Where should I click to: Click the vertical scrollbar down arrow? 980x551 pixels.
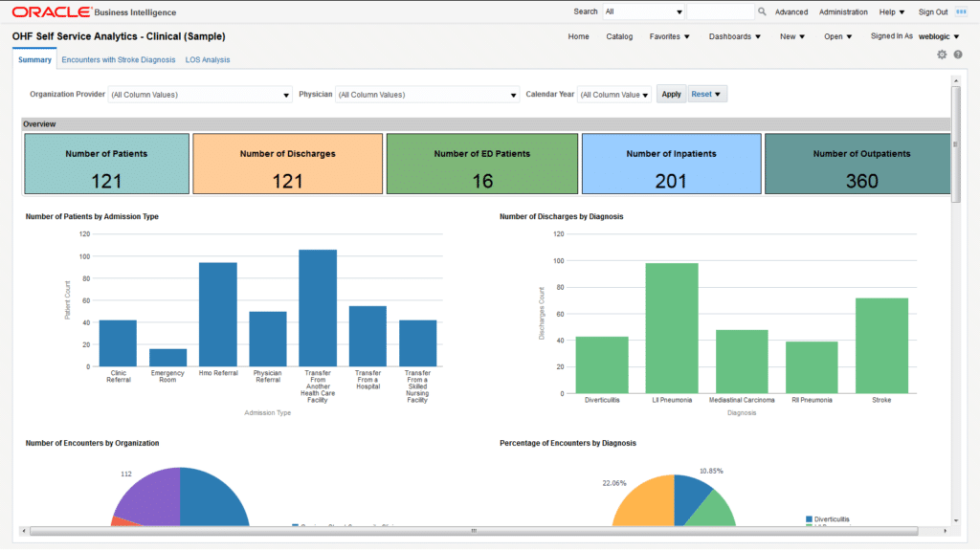coord(956,520)
